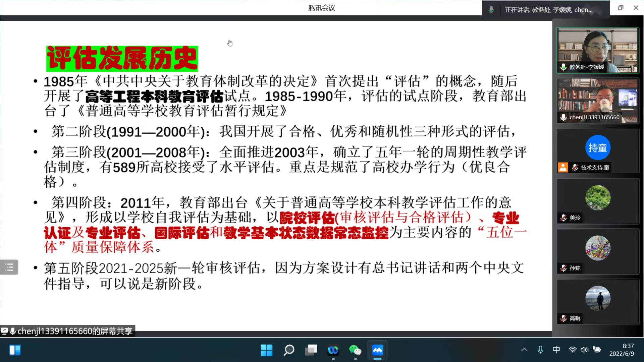Open the date and time flyout

(x=622, y=350)
